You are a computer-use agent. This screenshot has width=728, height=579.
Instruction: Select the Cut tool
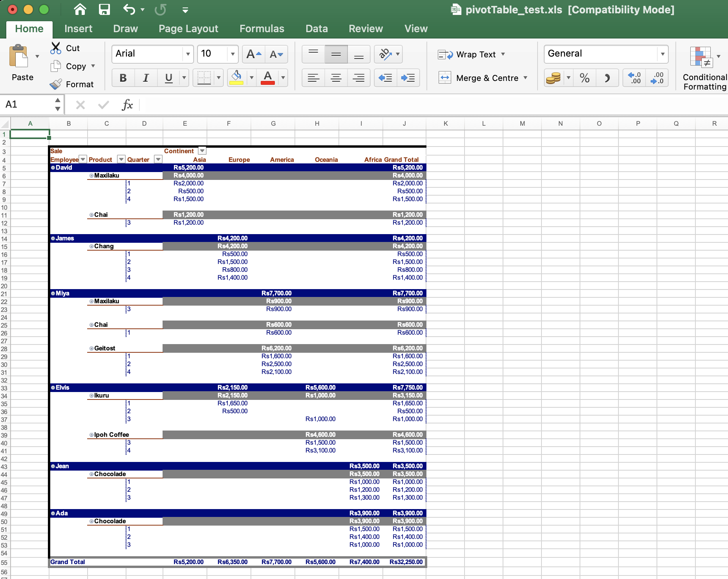click(66, 48)
